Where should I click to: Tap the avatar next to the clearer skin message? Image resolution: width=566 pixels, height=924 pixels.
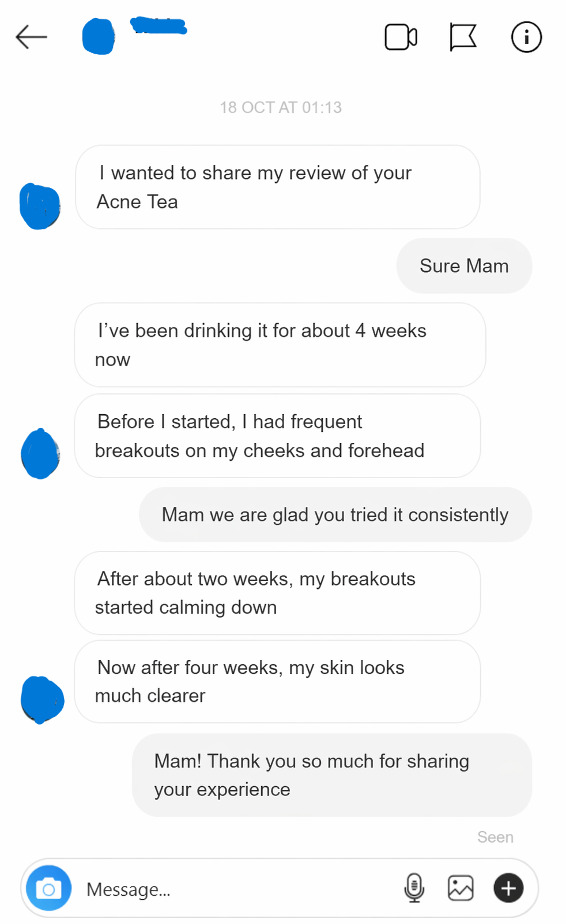click(41, 700)
